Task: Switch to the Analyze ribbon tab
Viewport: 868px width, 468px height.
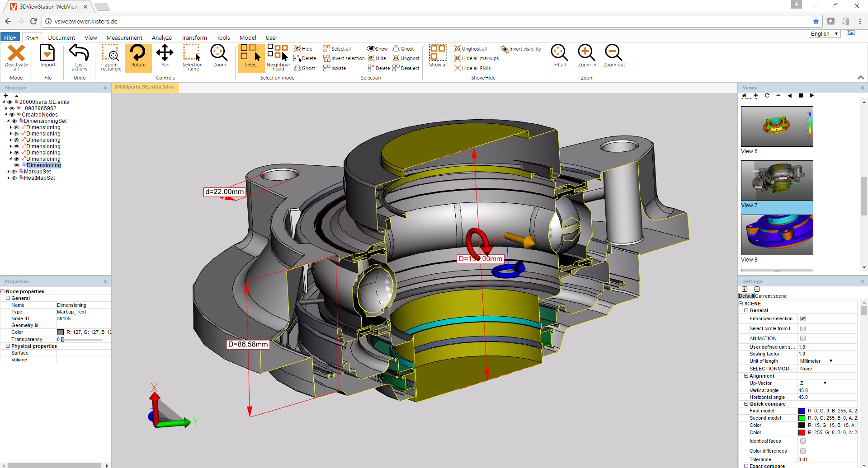Action: tap(161, 38)
